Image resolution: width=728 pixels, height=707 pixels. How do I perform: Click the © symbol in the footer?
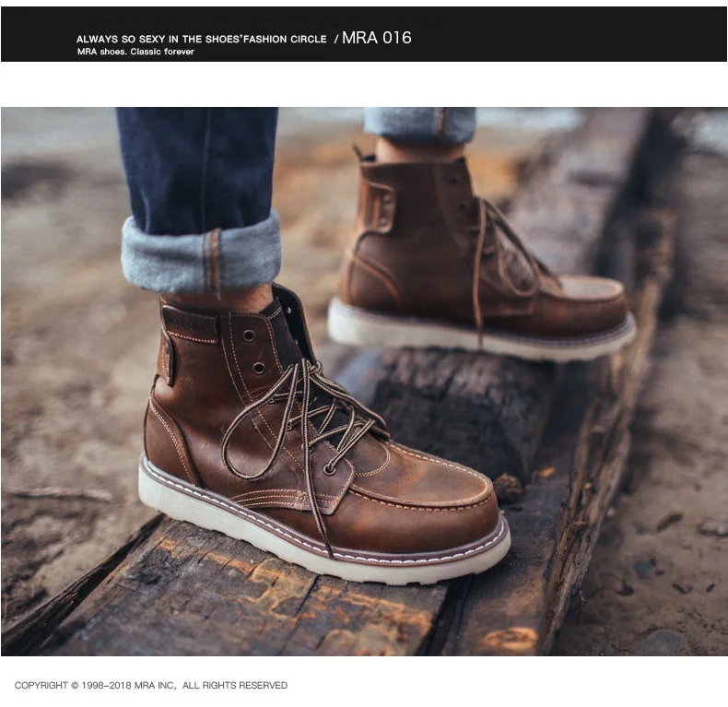tap(75, 685)
